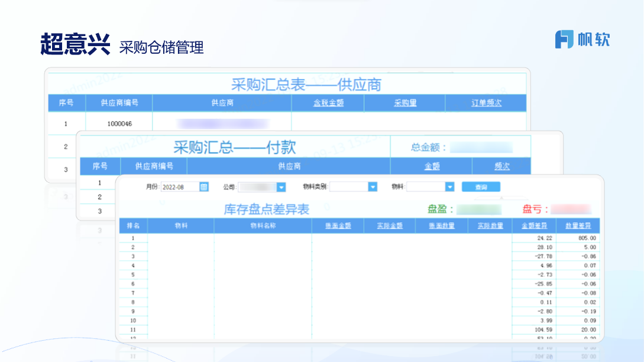Click the 排名 column header
Screen dimensions: 644x362
tap(133, 225)
